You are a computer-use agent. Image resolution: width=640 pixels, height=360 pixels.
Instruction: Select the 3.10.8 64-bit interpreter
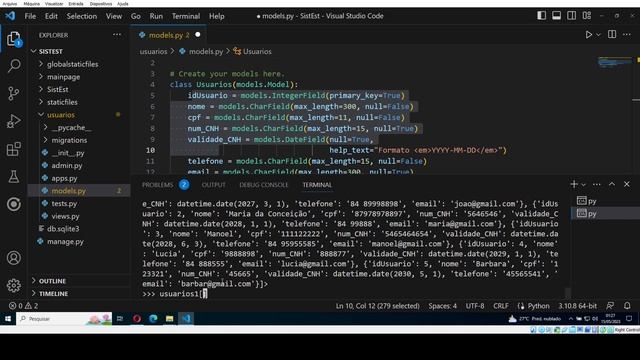[x=578, y=306]
